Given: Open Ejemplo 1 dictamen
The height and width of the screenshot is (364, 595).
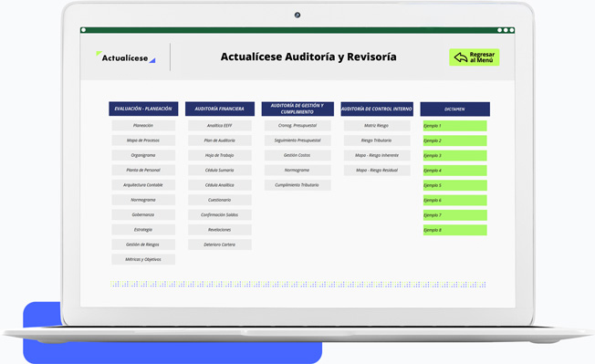Looking at the screenshot, I should [x=455, y=126].
